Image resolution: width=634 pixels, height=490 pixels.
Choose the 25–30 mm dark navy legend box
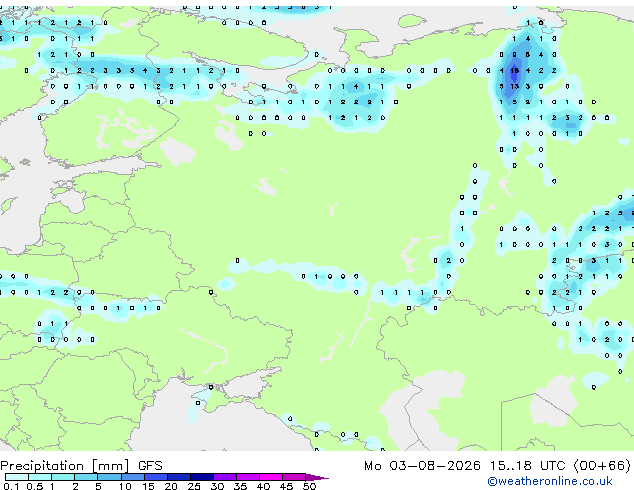pos(201,477)
